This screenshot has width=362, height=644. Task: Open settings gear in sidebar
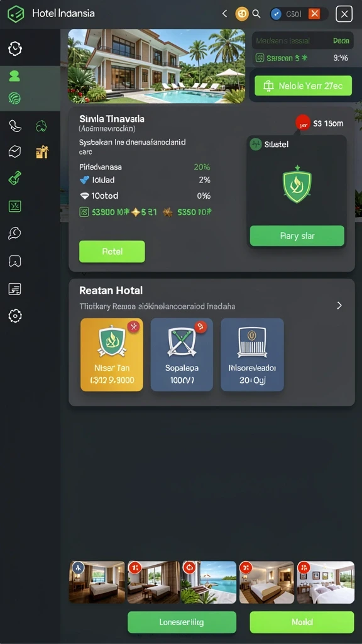[x=15, y=316]
